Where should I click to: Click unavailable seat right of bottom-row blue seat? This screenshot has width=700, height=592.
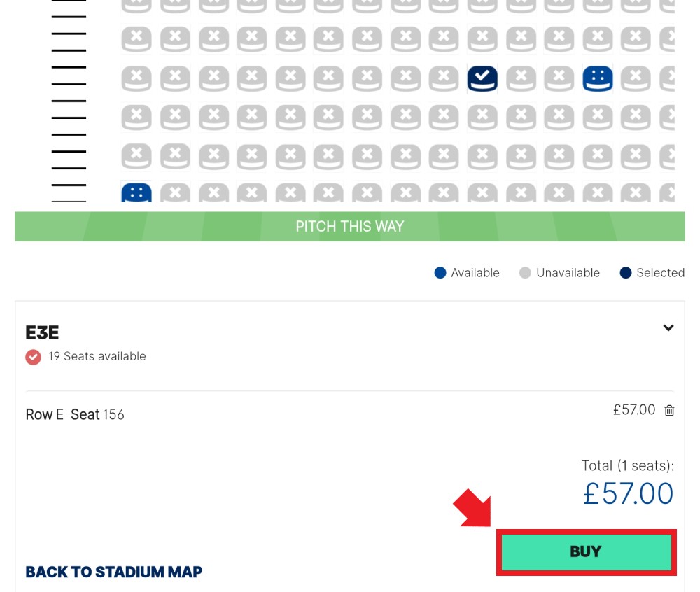tap(175, 192)
